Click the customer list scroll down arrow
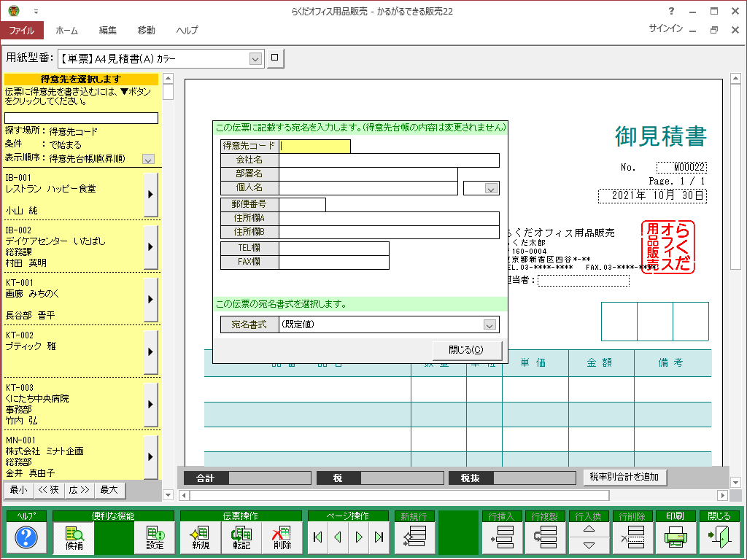The height and width of the screenshot is (560, 747). pyautogui.click(x=169, y=494)
